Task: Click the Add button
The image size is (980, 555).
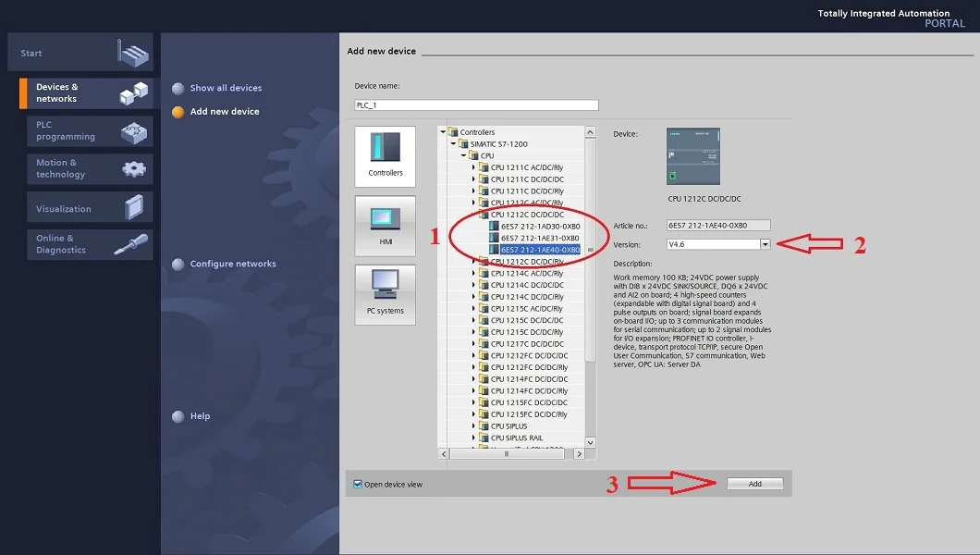Action: pyautogui.click(x=754, y=482)
